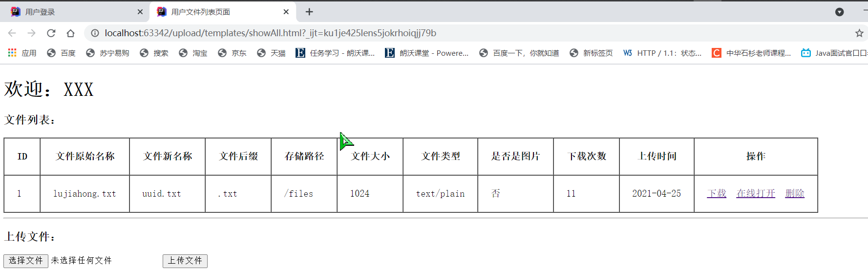Switch to the 用户登录 tab
The width and height of the screenshot is (868, 271).
coord(75,12)
